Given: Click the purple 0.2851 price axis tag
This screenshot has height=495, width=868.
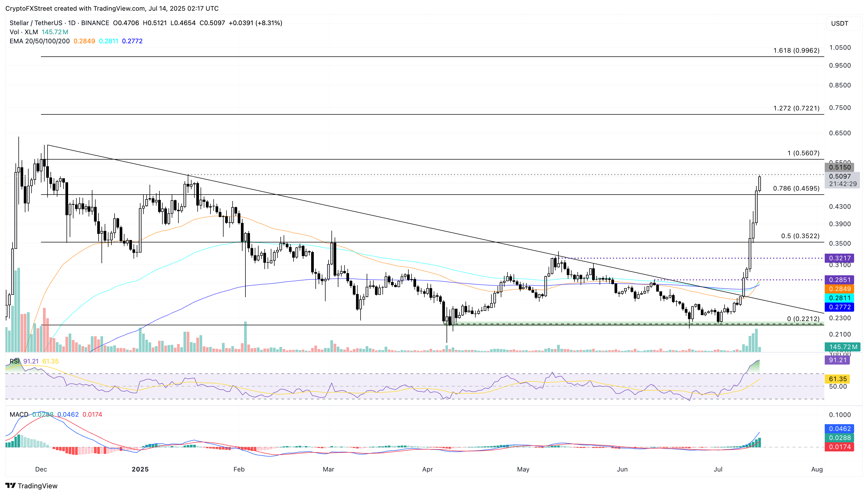Looking at the screenshot, I should pos(839,280).
